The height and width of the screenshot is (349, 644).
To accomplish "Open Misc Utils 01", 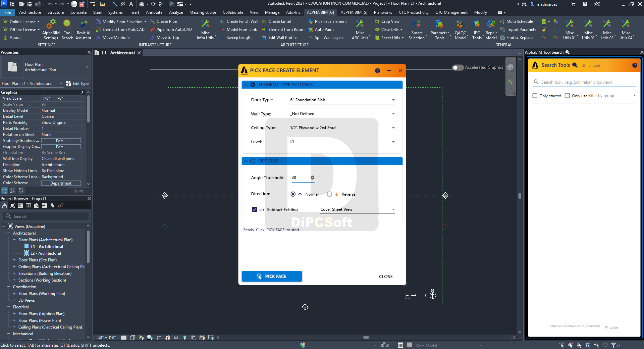I will (x=570, y=30).
